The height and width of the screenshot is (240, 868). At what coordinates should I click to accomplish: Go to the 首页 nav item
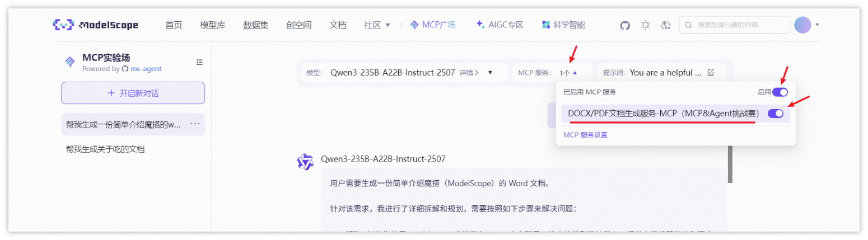pos(174,25)
